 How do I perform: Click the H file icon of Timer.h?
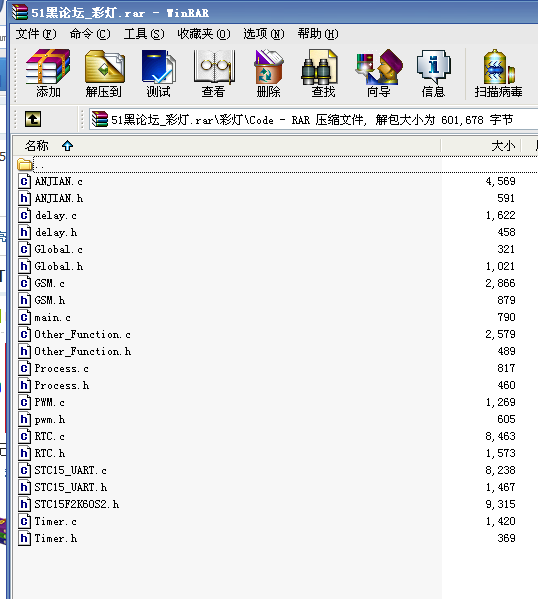24,538
